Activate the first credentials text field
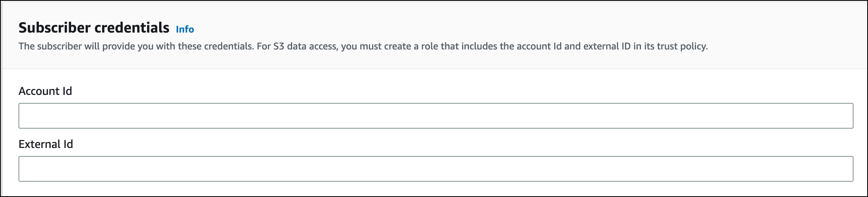 [x=436, y=116]
